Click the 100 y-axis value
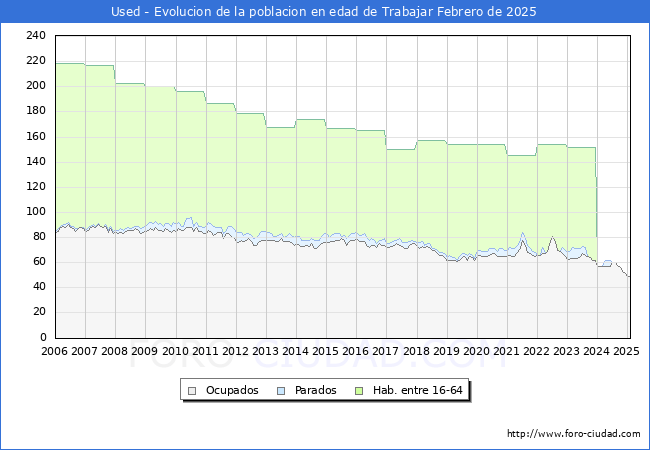Image resolution: width=650 pixels, height=450 pixels. click(x=36, y=212)
